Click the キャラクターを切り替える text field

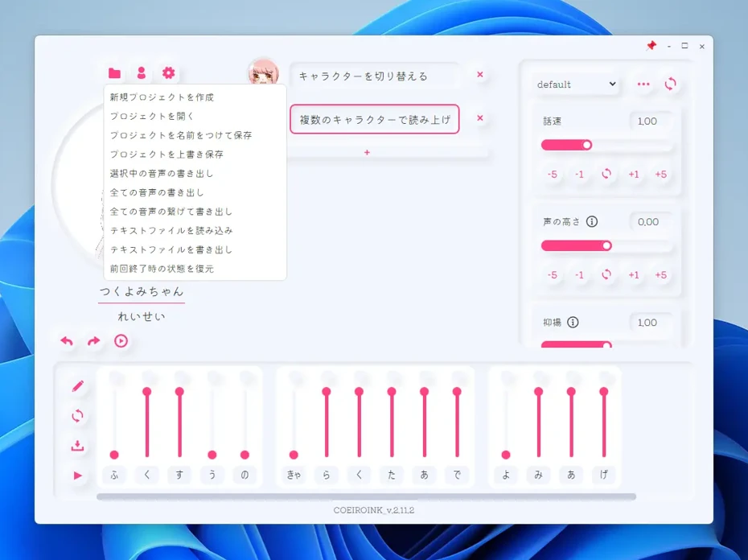pyautogui.click(x=375, y=76)
